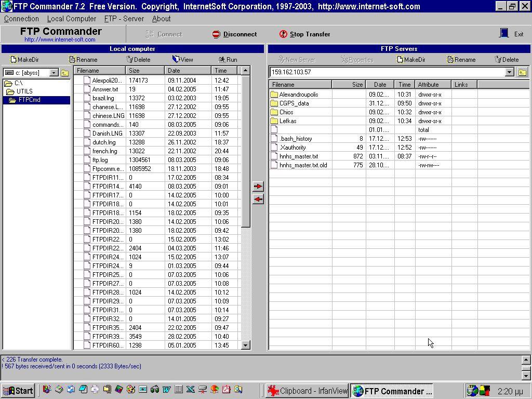This screenshot has height=399, width=532.
Task: Click log pane scroll up arrow
Action: 526,360
